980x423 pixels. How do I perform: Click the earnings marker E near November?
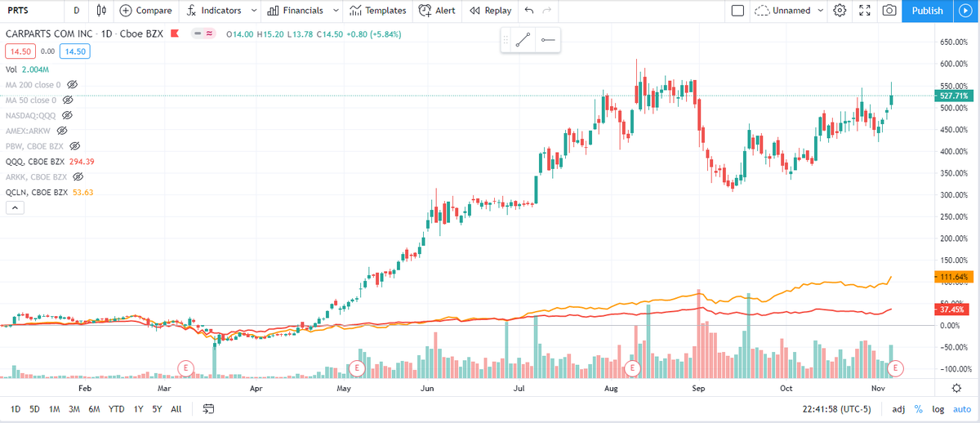pyautogui.click(x=896, y=368)
